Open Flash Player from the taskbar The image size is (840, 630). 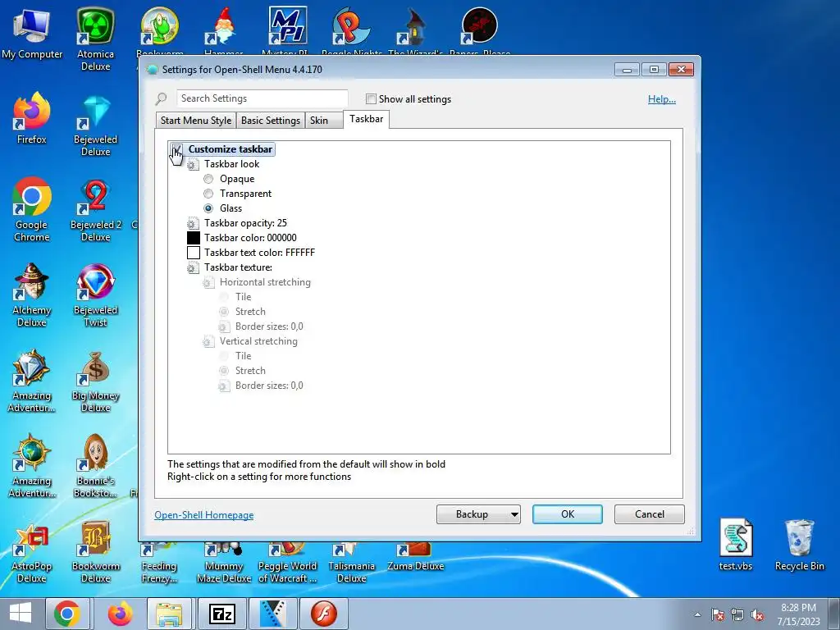323,614
